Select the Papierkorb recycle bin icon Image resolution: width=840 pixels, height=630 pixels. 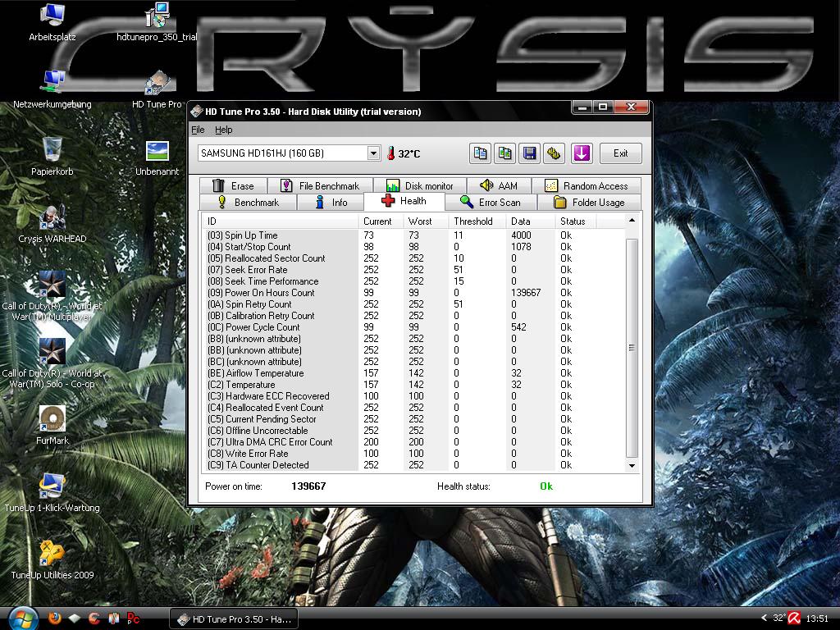click(x=52, y=157)
